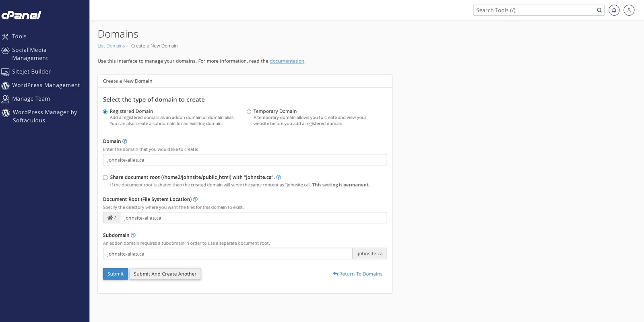Open the user account icon

pos(629,10)
